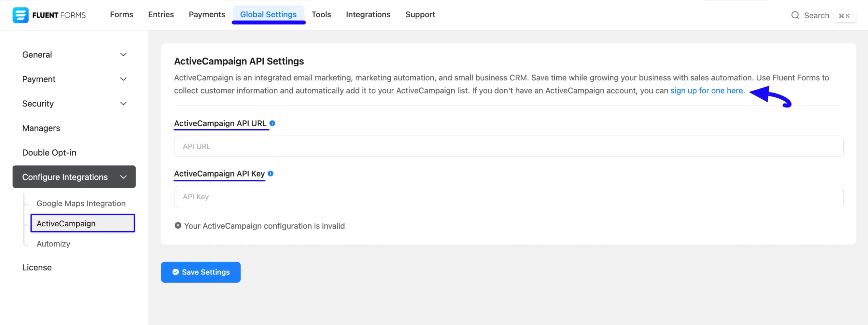
Task: Expand the Payment section chevron
Action: click(123, 79)
